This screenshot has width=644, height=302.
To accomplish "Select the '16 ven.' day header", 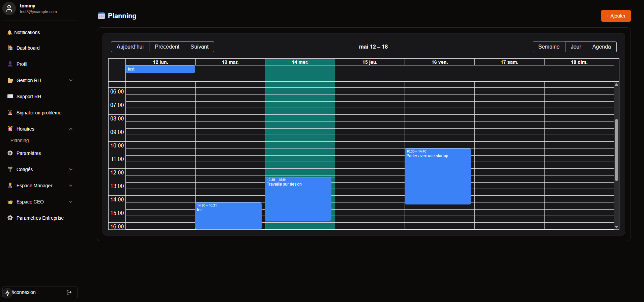I will [x=440, y=62].
